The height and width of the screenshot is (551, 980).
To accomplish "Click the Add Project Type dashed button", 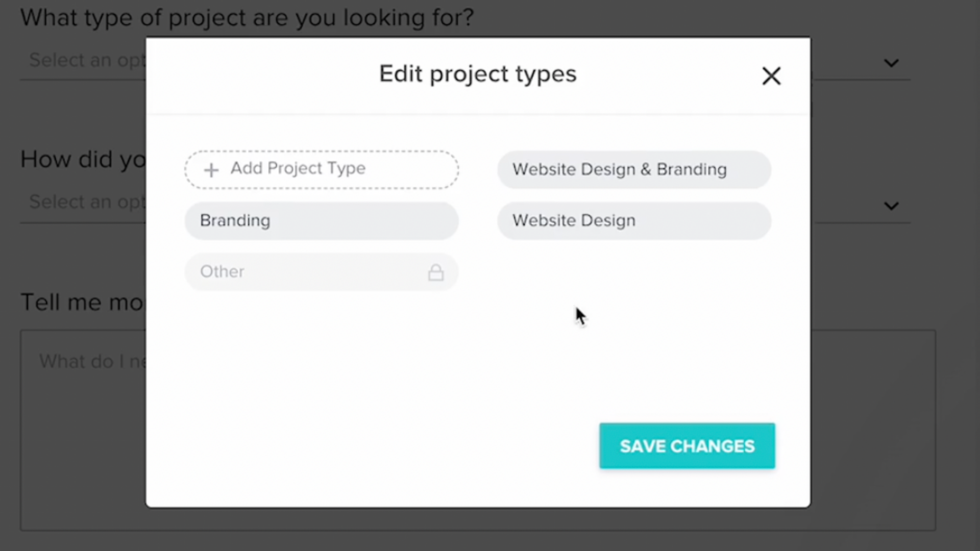I will click(322, 169).
